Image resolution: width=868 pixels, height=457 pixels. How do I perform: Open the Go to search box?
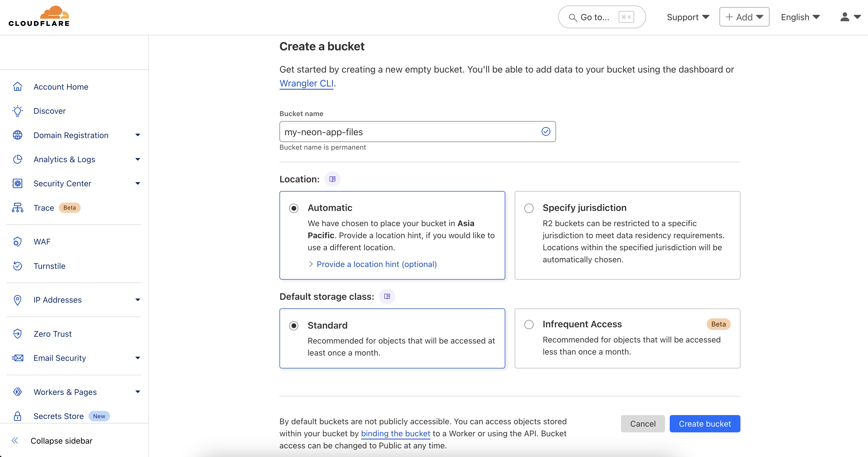[601, 17]
